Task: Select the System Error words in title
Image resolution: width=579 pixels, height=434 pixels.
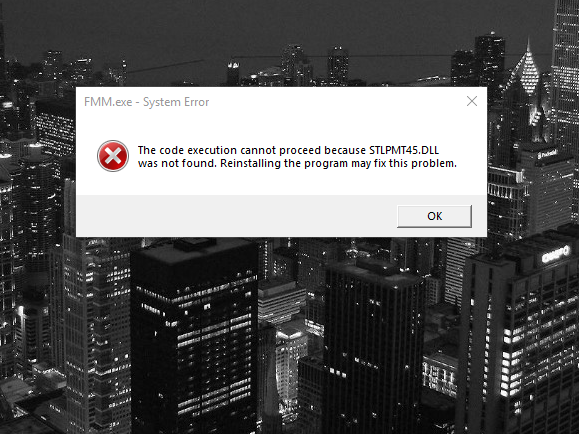Action: (176, 102)
